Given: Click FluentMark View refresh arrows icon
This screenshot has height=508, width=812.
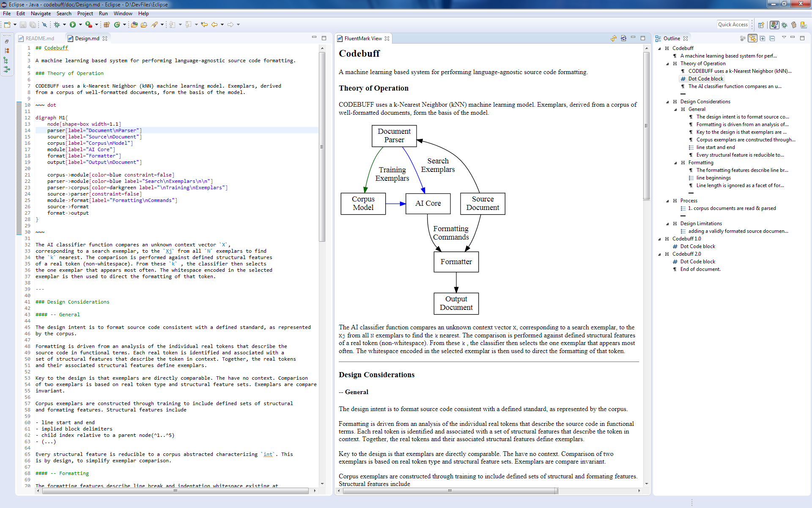Looking at the screenshot, I should [614, 39].
